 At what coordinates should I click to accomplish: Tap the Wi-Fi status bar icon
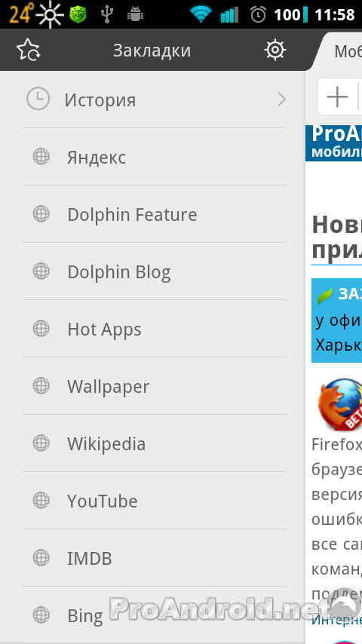point(201,15)
